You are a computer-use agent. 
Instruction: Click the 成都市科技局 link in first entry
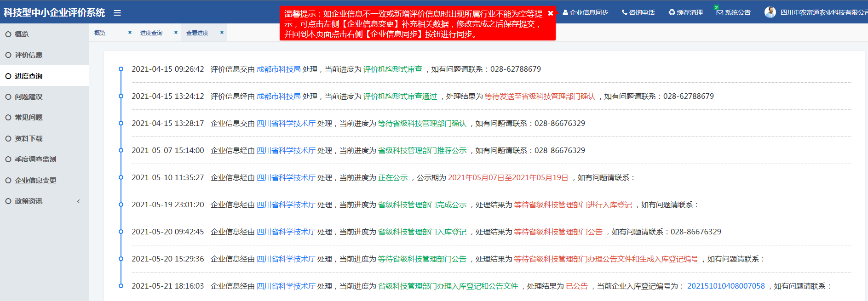[278, 69]
